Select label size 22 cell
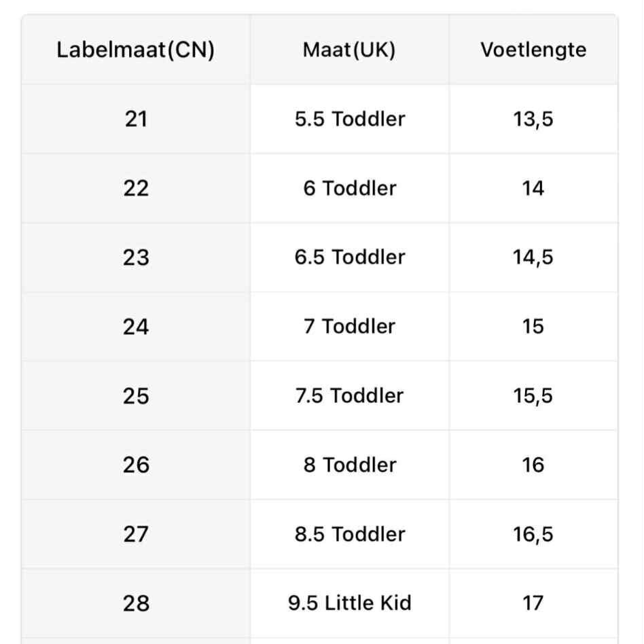The width and height of the screenshot is (644, 644). point(136,188)
